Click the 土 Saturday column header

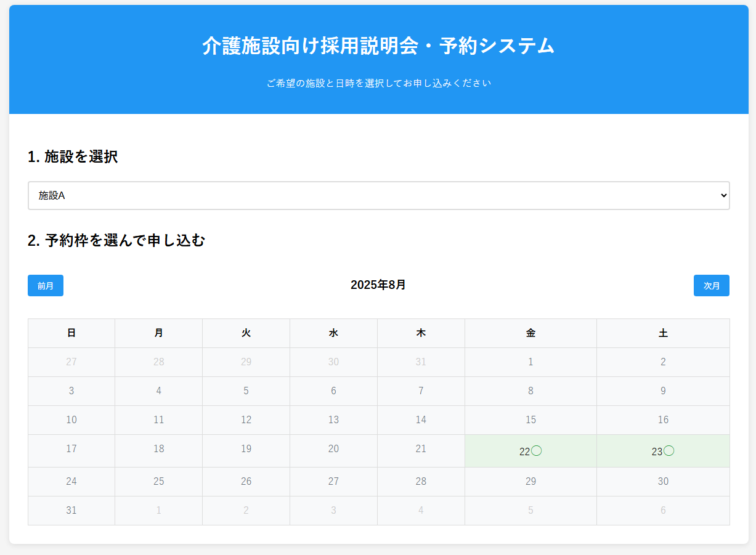pyautogui.click(x=663, y=333)
